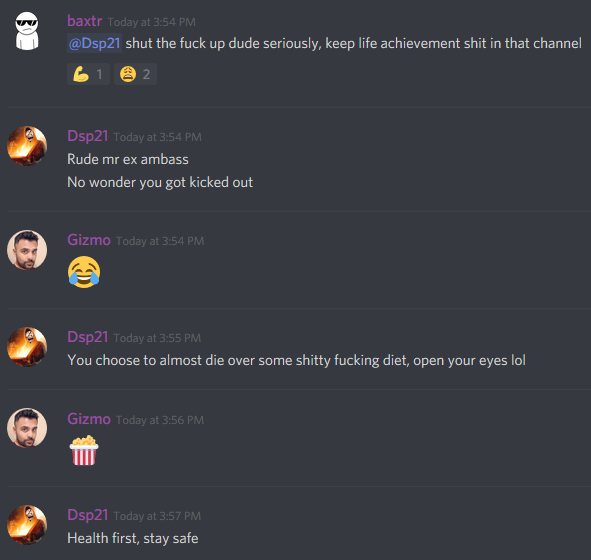The height and width of the screenshot is (560, 591).
Task: Click the 3:54 PM timestamp on baxtr's message
Action: [152, 22]
